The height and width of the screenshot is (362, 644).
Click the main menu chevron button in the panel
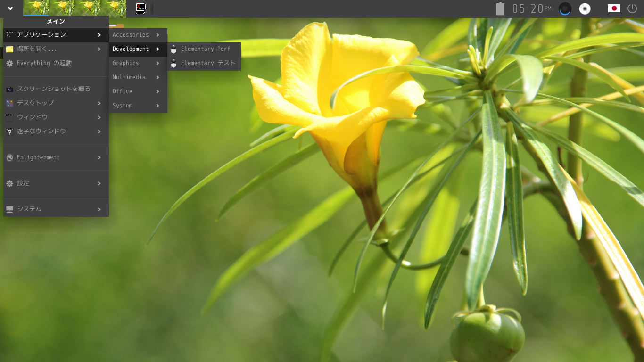(x=10, y=8)
